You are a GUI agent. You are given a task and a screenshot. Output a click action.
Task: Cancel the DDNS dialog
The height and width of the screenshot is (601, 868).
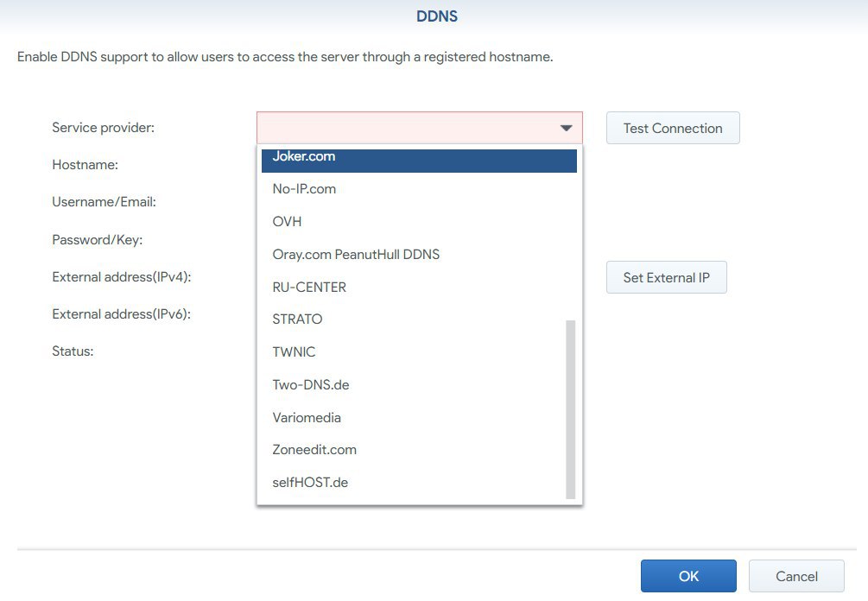click(x=796, y=576)
